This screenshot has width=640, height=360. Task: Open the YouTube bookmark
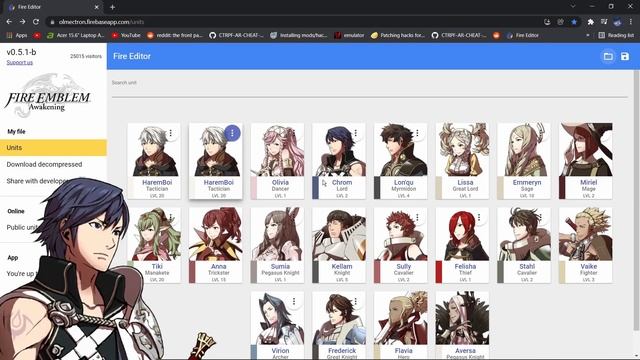click(126, 36)
